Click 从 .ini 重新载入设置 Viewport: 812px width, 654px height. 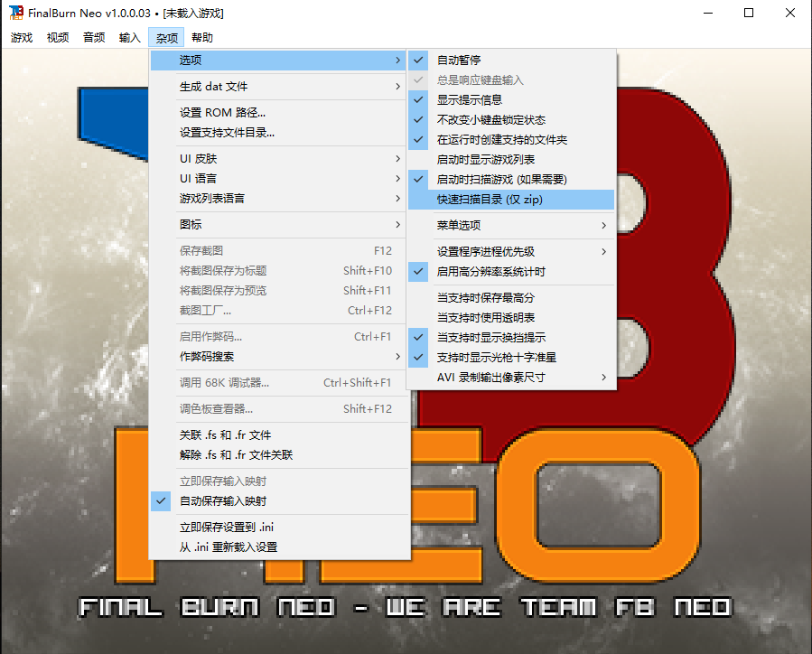[x=278, y=547]
